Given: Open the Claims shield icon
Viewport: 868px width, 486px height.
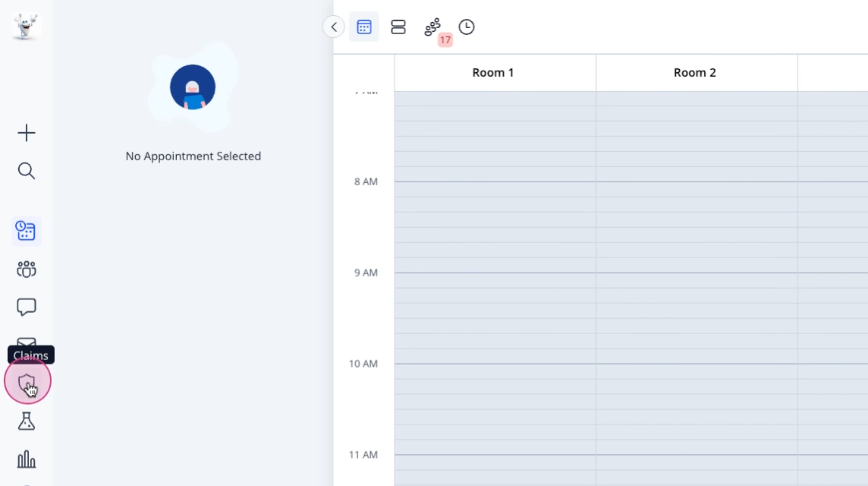Looking at the screenshot, I should (x=27, y=383).
